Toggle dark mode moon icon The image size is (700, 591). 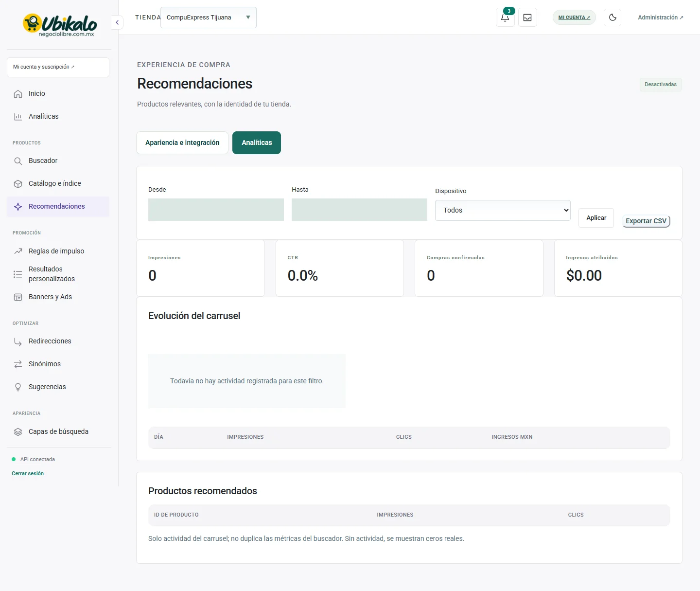click(612, 18)
